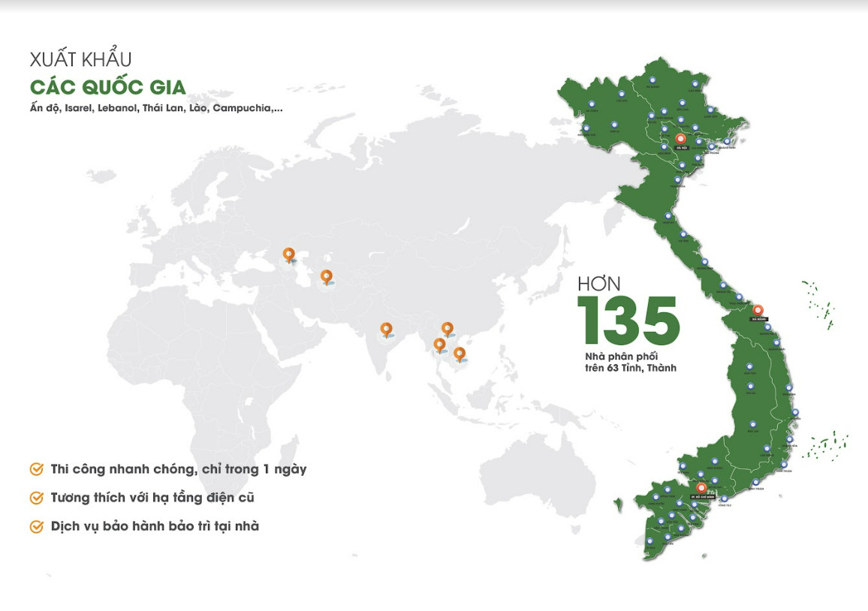The height and width of the screenshot is (611, 868).
Task: Click the red Hà Nội location pin
Action: click(x=680, y=139)
